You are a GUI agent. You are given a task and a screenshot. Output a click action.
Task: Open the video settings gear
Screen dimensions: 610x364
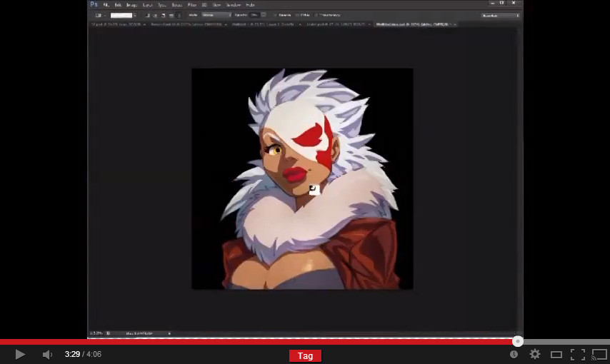[x=535, y=354]
